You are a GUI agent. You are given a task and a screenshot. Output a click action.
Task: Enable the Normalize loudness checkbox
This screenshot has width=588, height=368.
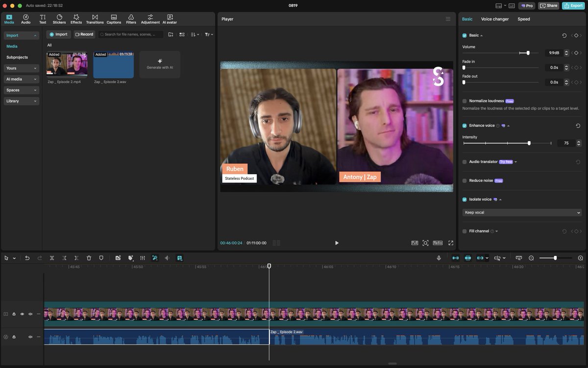[x=465, y=101]
